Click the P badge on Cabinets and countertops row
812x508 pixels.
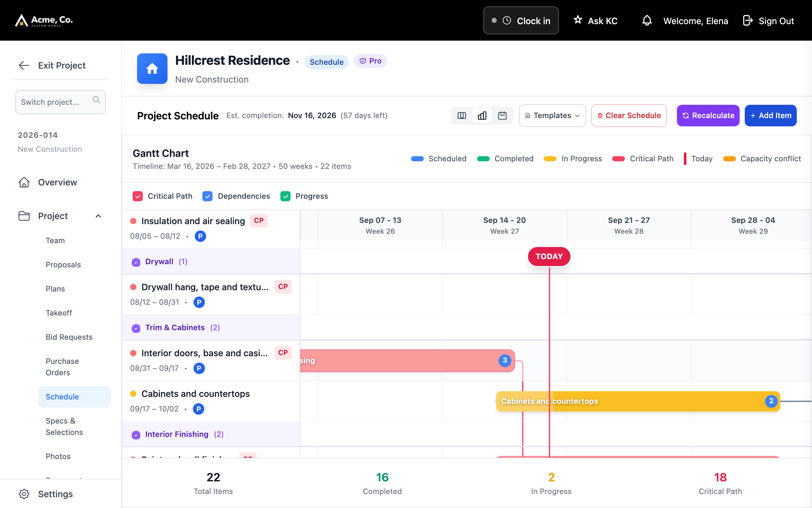click(199, 409)
